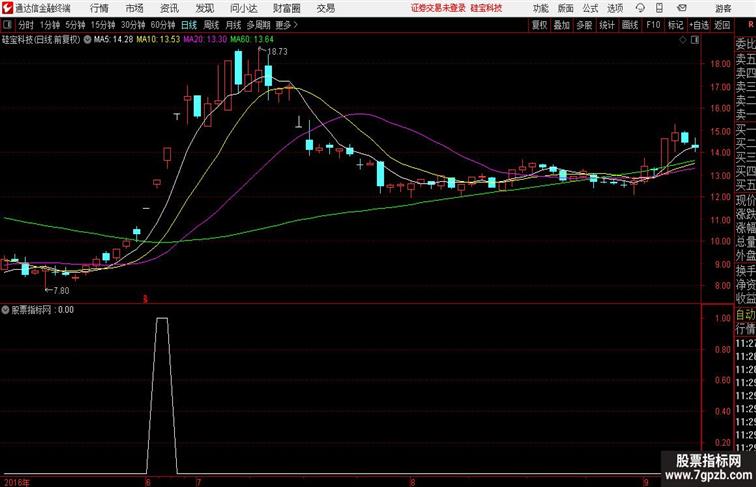Click 证券交易未登录 login status link
This screenshot has width=756, height=487.
click(438, 8)
